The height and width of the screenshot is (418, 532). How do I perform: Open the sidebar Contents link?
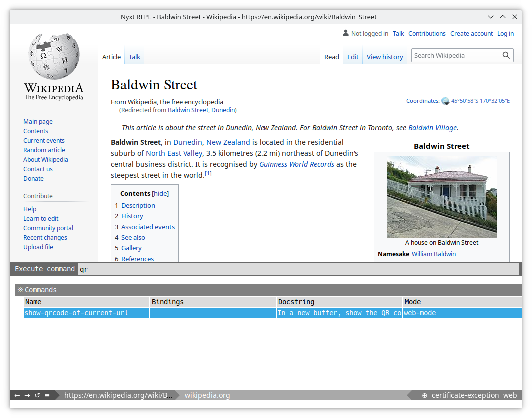pyautogui.click(x=35, y=131)
